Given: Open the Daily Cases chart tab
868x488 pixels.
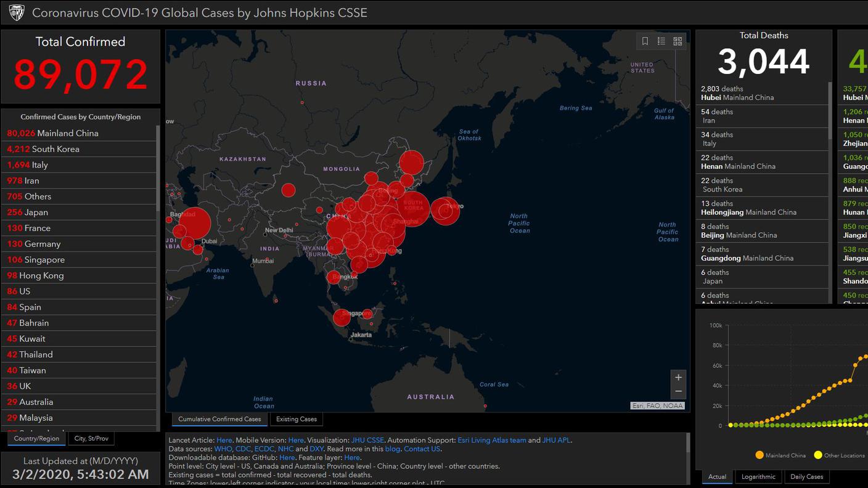Looking at the screenshot, I should tap(806, 477).
